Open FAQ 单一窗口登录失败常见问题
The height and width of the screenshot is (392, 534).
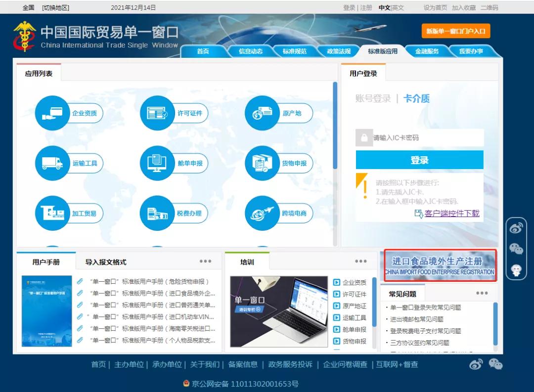[425, 307]
